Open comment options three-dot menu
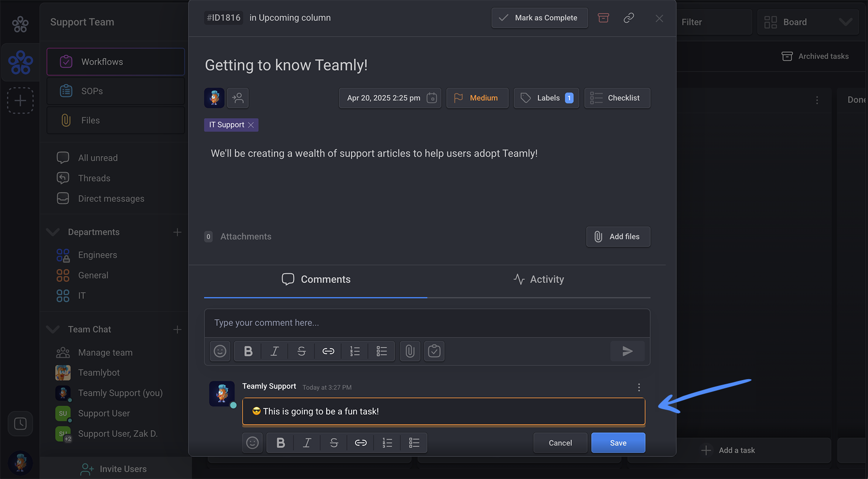The image size is (868, 479). (639, 387)
